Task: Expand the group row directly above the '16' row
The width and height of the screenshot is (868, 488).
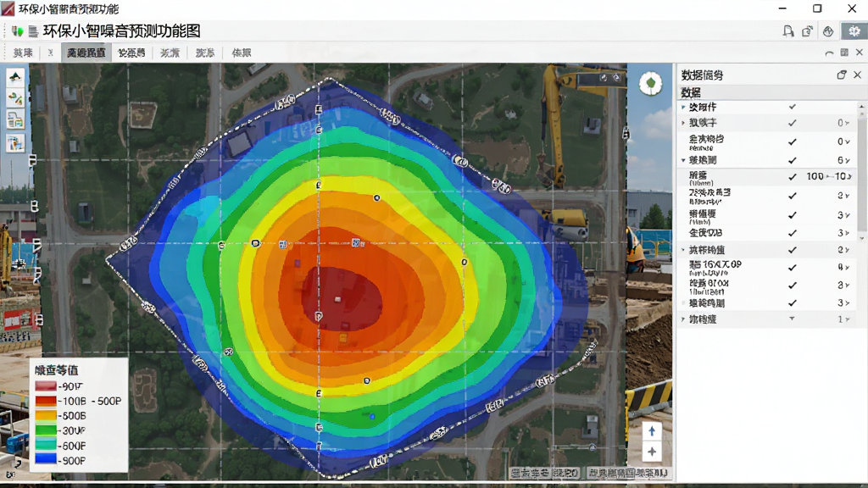Action: 683,250
